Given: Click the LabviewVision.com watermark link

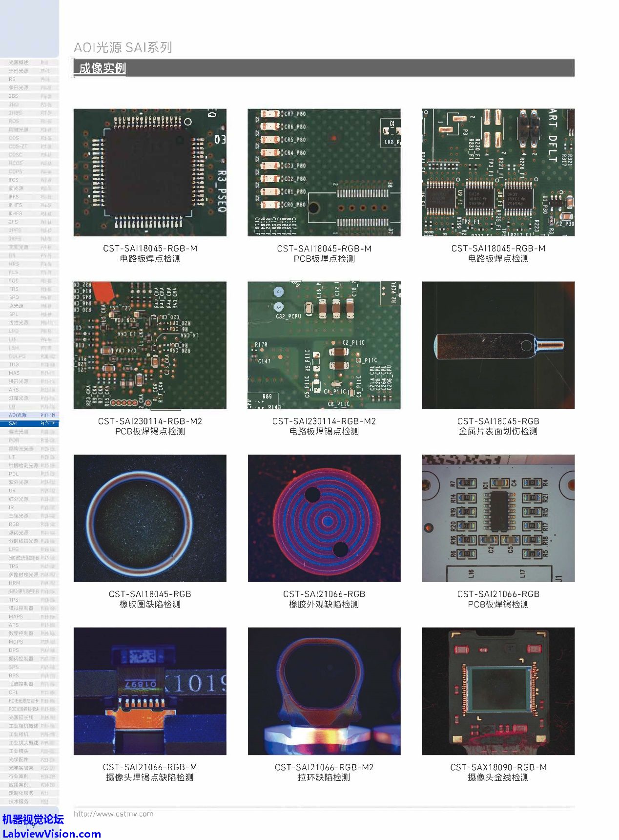Looking at the screenshot, I should 51,834.
